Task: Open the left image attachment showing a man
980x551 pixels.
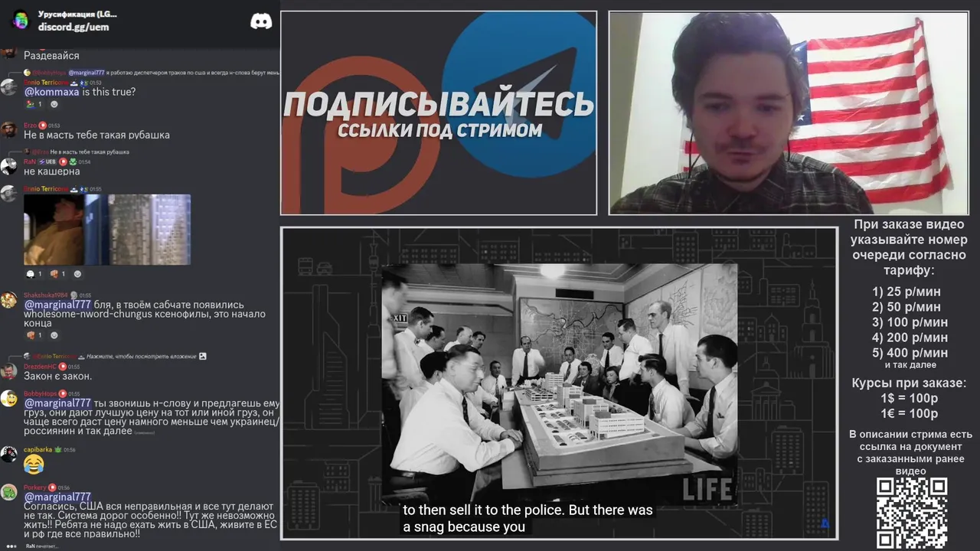Action: (54, 230)
